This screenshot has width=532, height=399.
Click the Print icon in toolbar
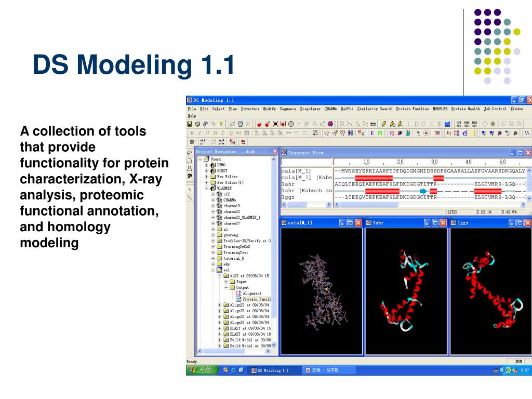[x=197, y=124]
